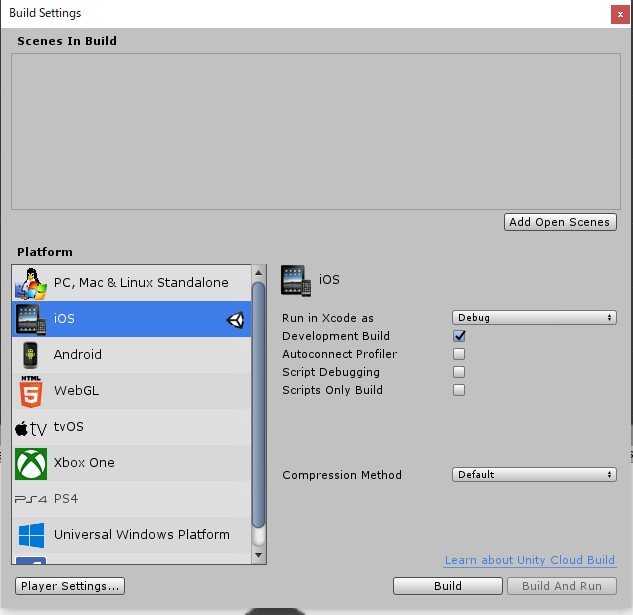
Task: Open Learn about Unity Cloud Build link
Action: pos(530,560)
